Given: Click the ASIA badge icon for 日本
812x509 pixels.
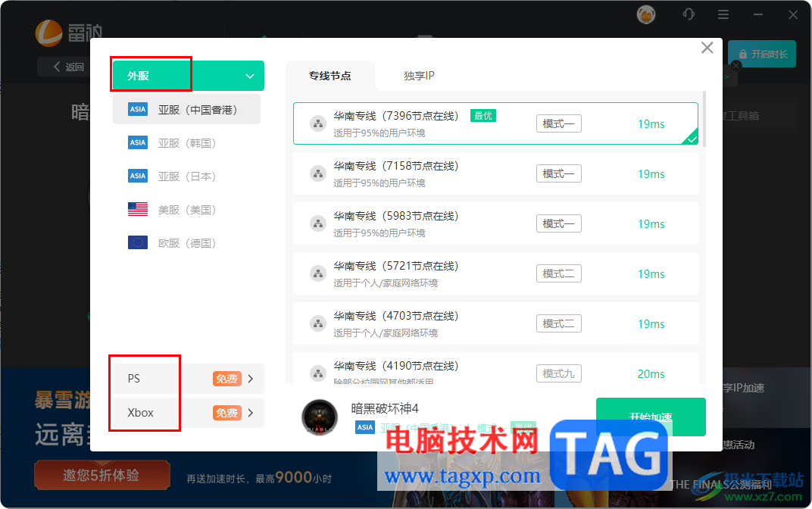Looking at the screenshot, I should [x=138, y=176].
